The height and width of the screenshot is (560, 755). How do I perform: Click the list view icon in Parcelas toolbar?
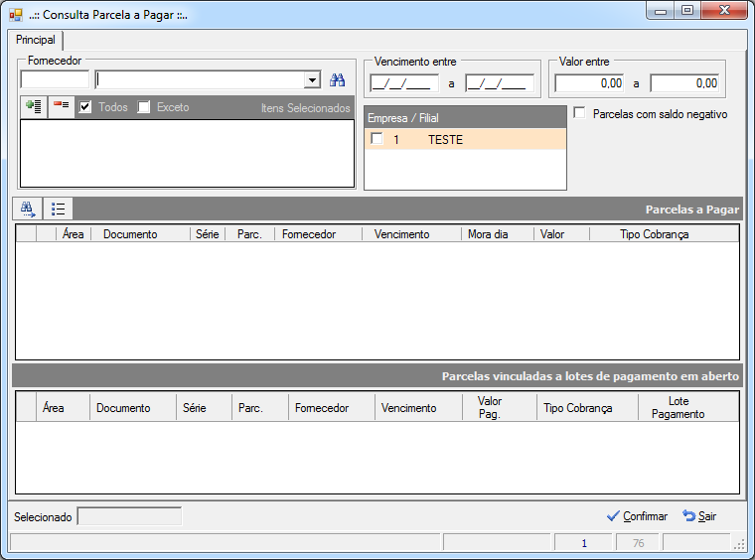point(58,209)
